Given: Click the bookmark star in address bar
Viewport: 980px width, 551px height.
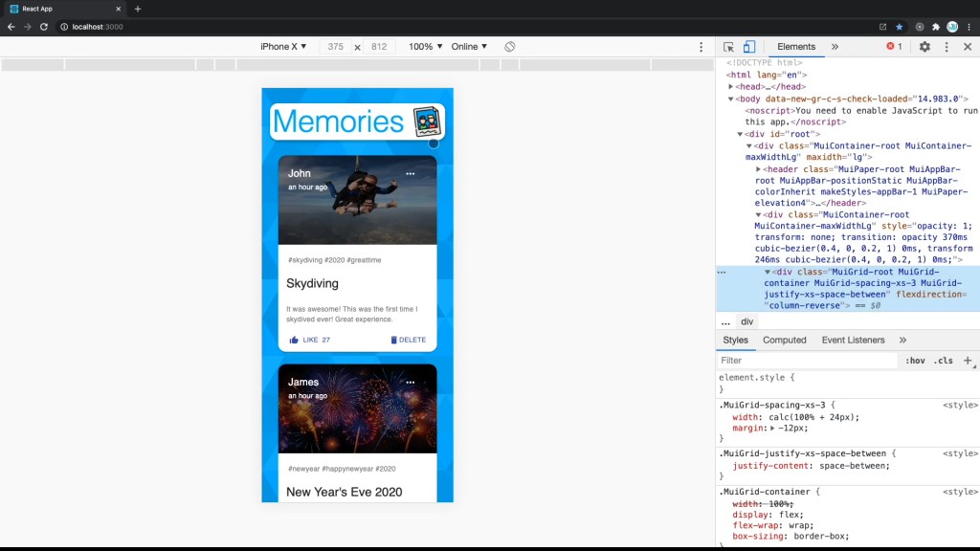Looking at the screenshot, I should [900, 27].
